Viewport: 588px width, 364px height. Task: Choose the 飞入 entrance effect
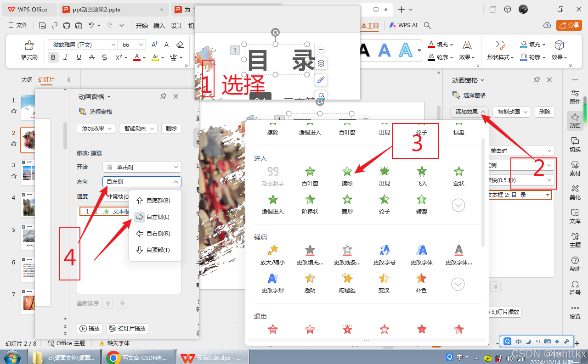pos(421,176)
